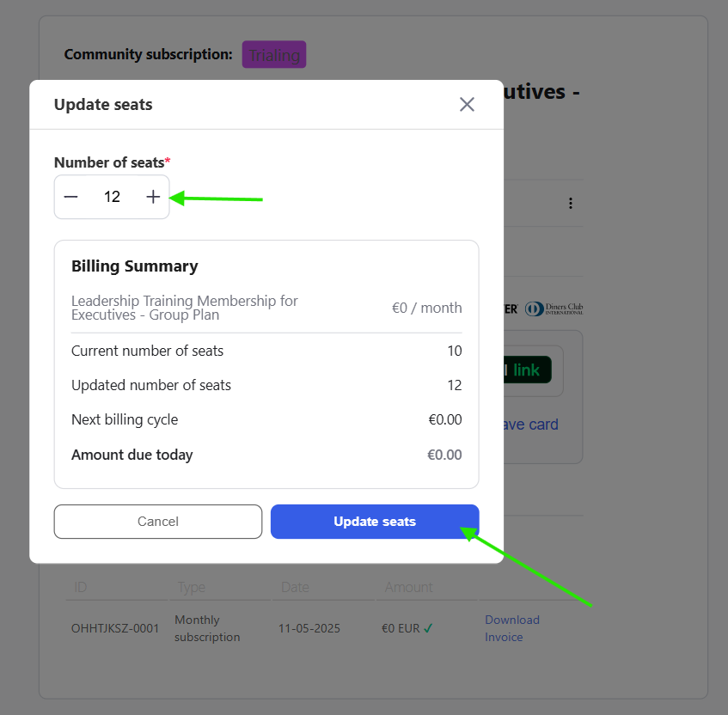Image resolution: width=728 pixels, height=715 pixels.
Task: Click the green checkmark beside €0 EUR
Action: pos(428,628)
